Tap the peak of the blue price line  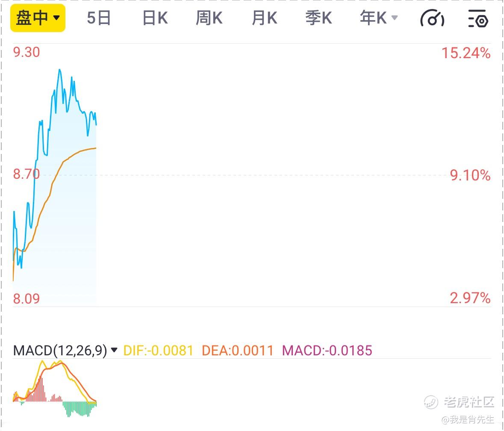(59, 70)
